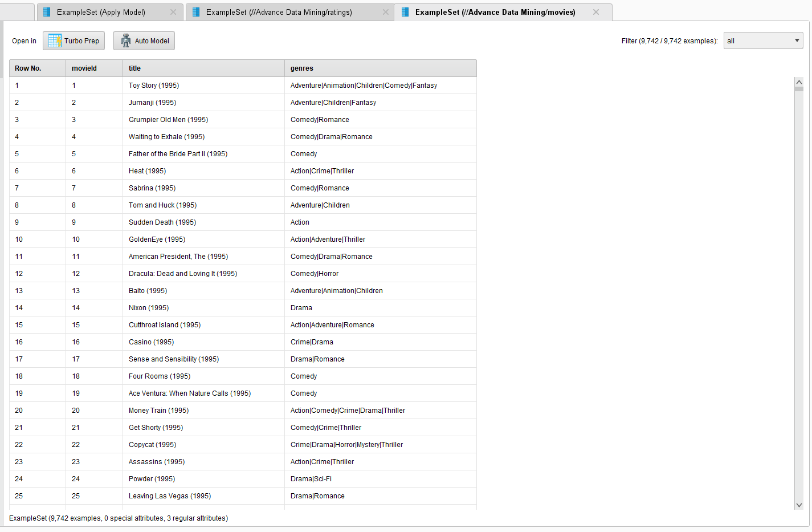
Task: Select the Leaving Las Vegas (1995) cell
Action: 203,496
